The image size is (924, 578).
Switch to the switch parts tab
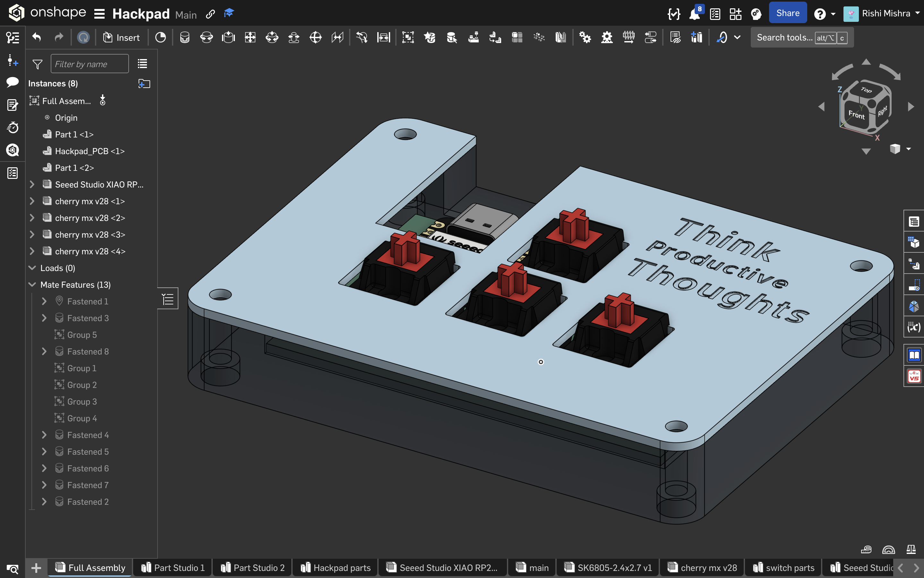783,568
